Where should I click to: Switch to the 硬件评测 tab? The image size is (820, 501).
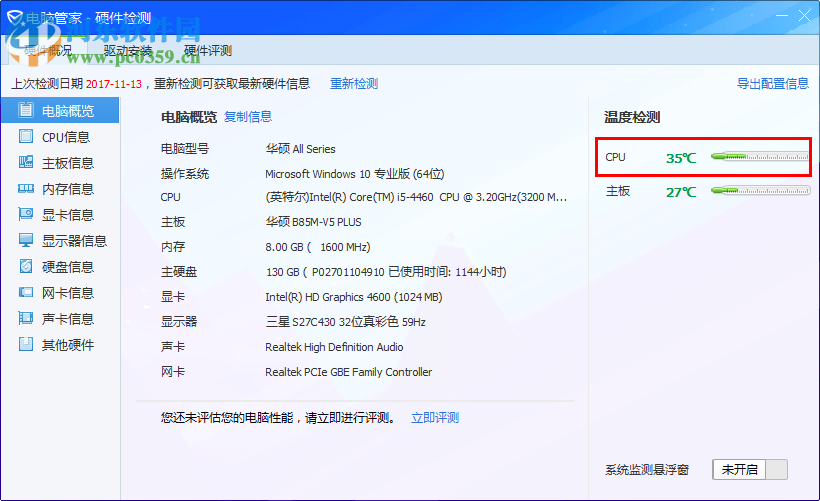tap(208, 51)
